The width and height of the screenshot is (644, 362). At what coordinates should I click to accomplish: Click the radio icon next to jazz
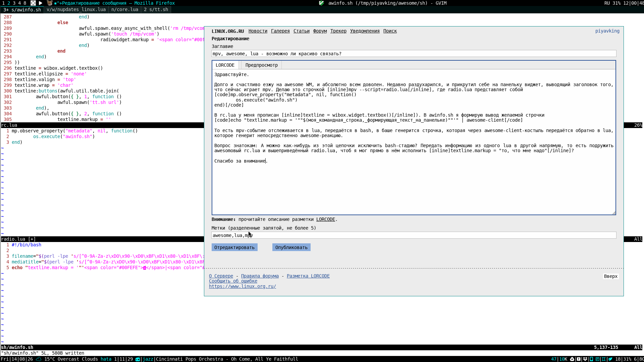[138, 359]
